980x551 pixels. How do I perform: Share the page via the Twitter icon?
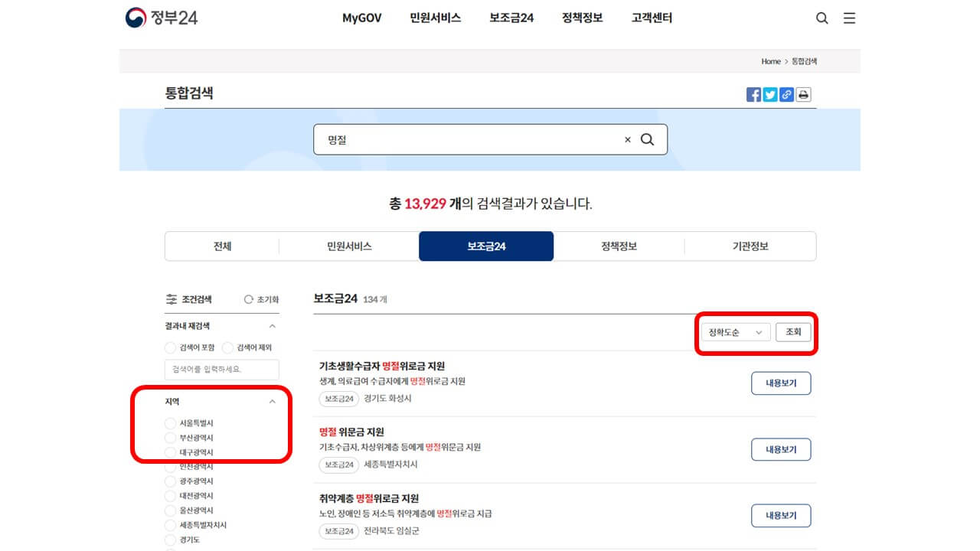pos(769,94)
